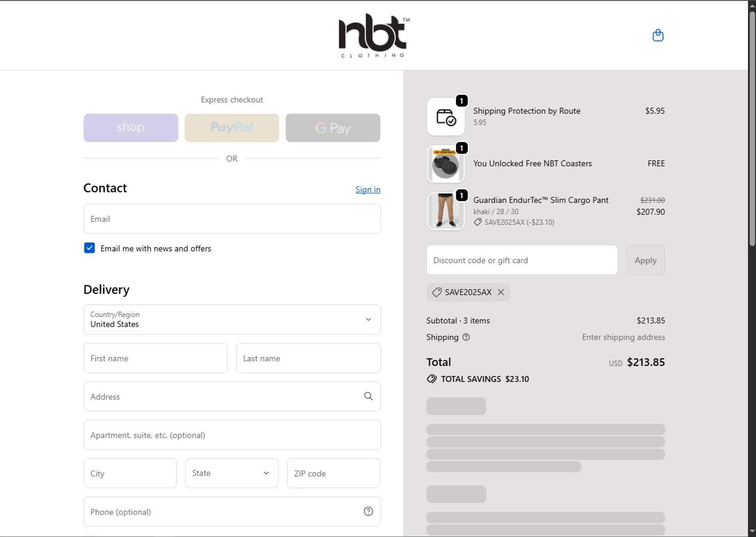Click the Shipping Protection by Route thumbnail
The width and height of the screenshot is (756, 537).
(446, 117)
